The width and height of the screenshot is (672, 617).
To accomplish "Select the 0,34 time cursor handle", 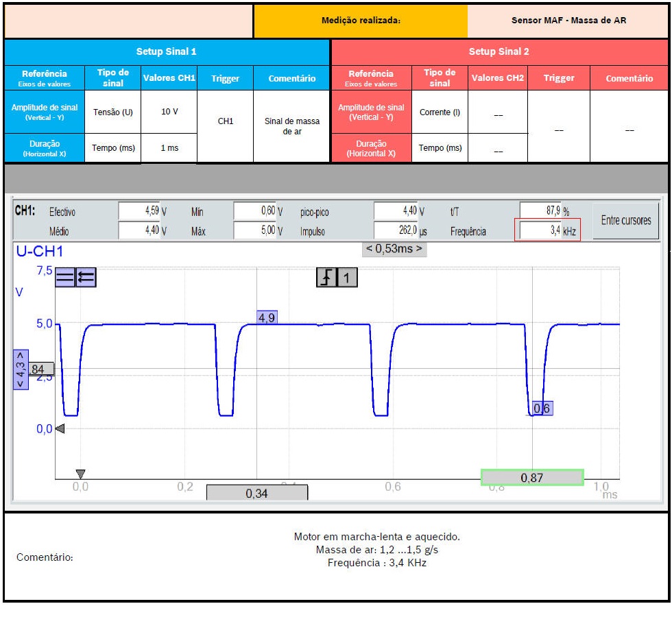I will pyautogui.click(x=257, y=492).
